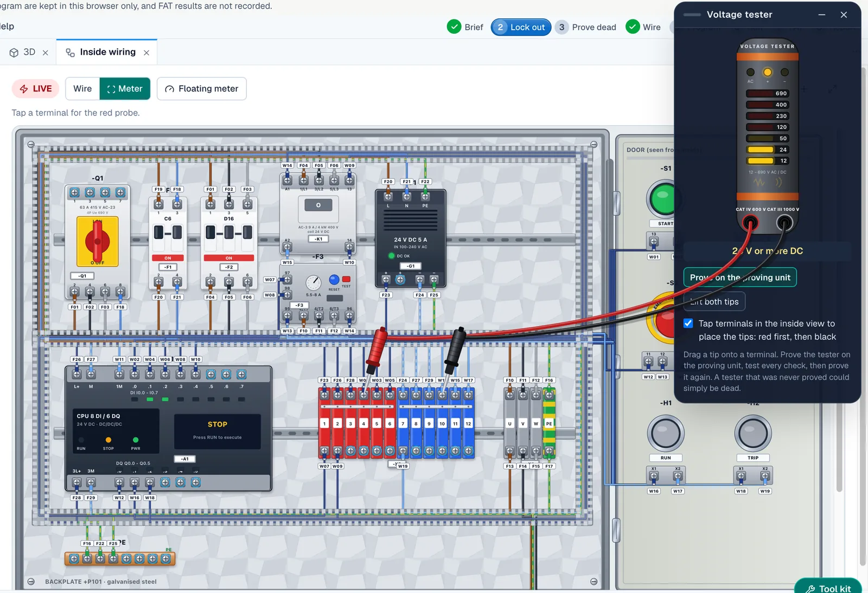Screen dimensions: 868x593
Task: Click the D16 breaker -F2 toggle lever
Action: tap(229, 233)
